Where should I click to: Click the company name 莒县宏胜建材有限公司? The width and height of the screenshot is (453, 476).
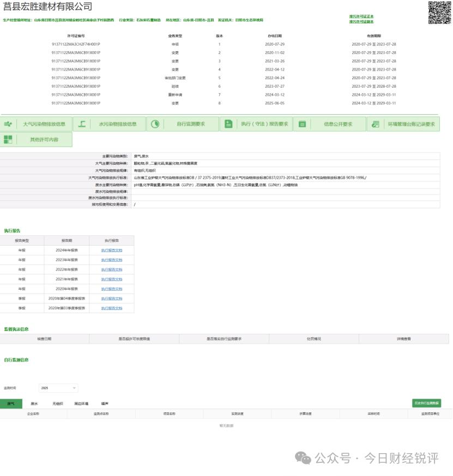point(48,7)
